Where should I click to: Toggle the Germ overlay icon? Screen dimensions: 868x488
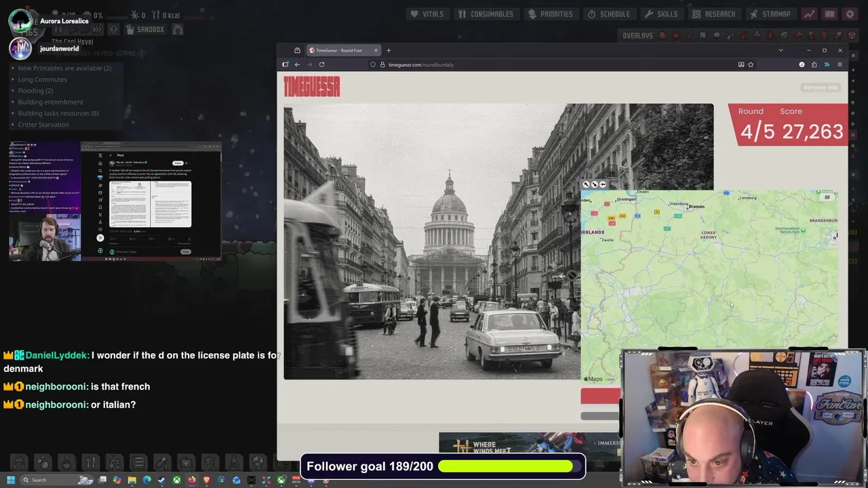(x=771, y=35)
